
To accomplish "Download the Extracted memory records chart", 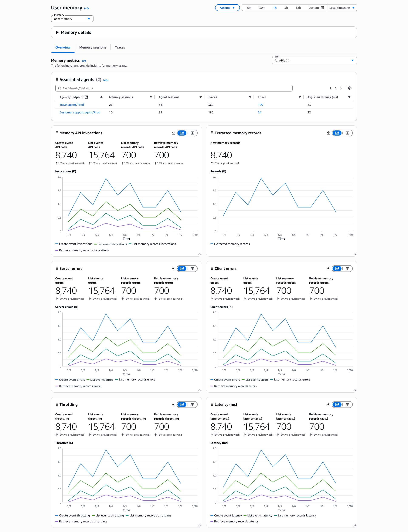I will point(328,133).
